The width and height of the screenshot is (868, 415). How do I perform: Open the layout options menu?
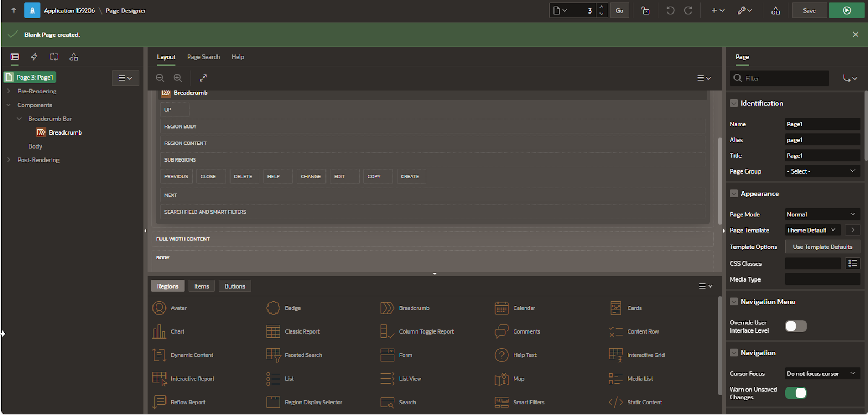pos(704,78)
